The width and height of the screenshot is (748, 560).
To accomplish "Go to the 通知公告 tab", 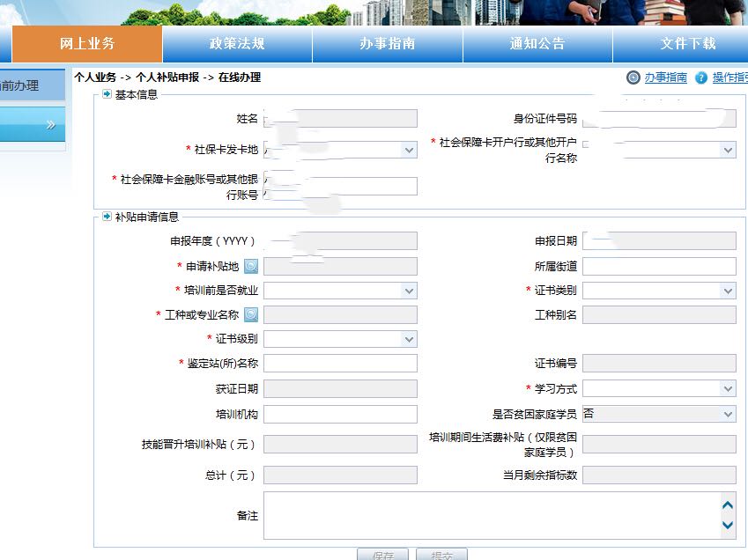I will [537, 44].
